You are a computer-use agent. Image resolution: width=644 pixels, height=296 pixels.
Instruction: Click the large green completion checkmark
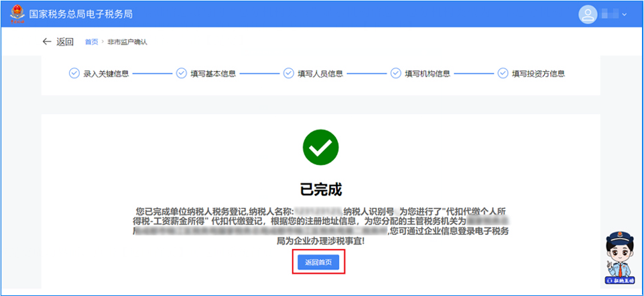[321, 147]
